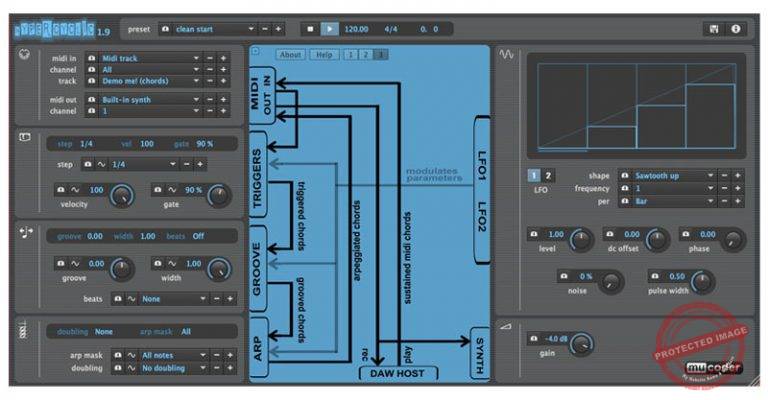The height and width of the screenshot is (400, 768).
Task: Start playback with the play button
Action: point(329,29)
